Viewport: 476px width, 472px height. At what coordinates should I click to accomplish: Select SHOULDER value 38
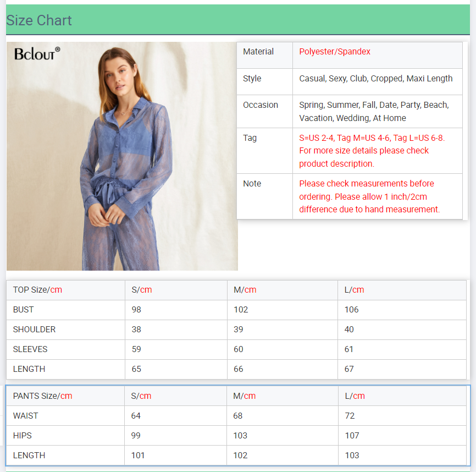(136, 330)
